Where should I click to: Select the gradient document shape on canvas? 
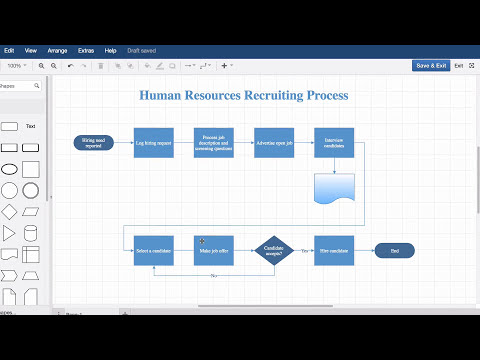(x=334, y=188)
